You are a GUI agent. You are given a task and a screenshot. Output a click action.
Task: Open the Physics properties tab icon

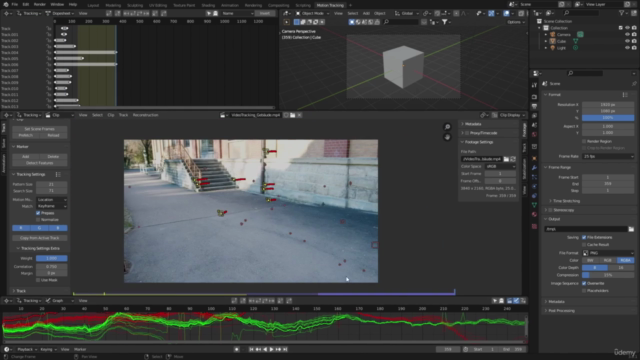tap(534, 187)
